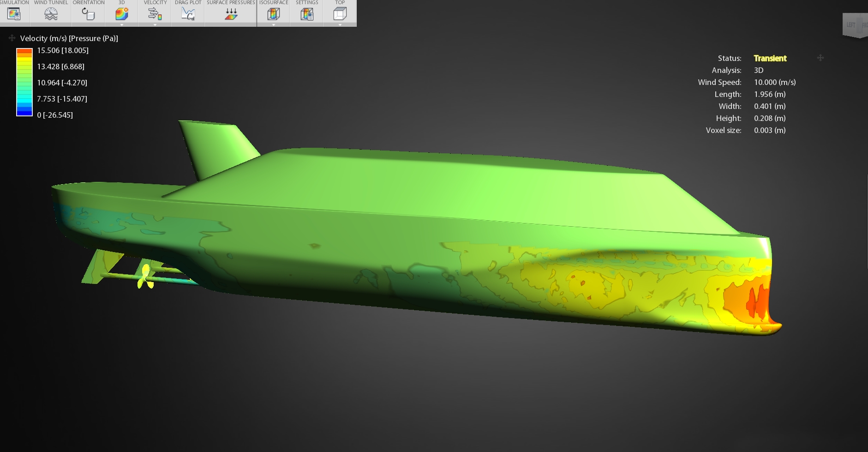This screenshot has width=868, height=452.
Task: Grab the legend move handle beside Velocity title
Action: (12, 38)
